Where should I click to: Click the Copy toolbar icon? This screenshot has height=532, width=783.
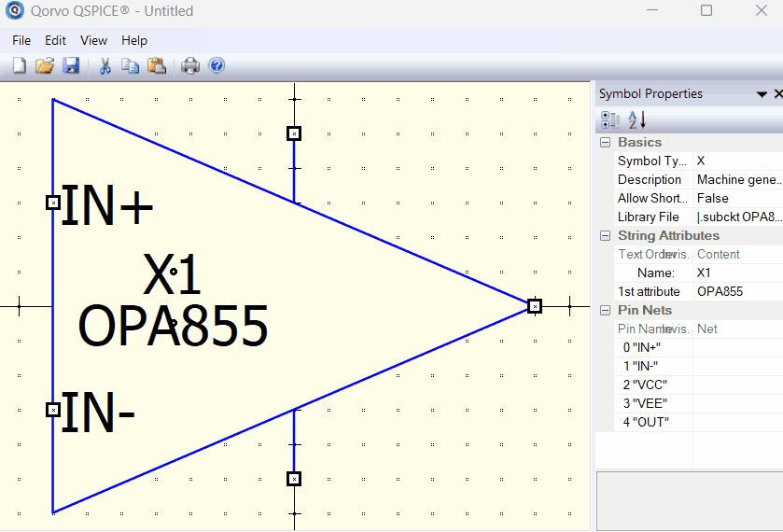click(x=130, y=65)
